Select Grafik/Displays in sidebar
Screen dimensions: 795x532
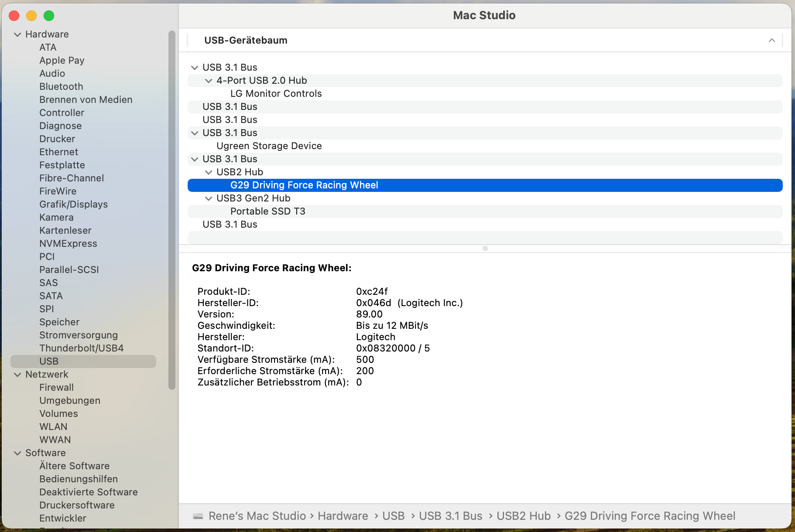point(73,204)
